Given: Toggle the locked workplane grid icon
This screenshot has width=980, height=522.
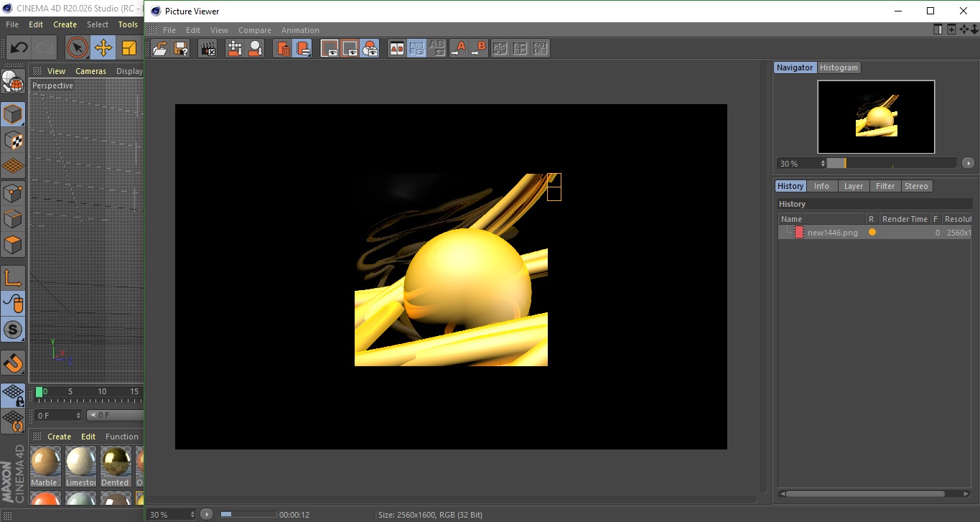Looking at the screenshot, I should pos(13,394).
